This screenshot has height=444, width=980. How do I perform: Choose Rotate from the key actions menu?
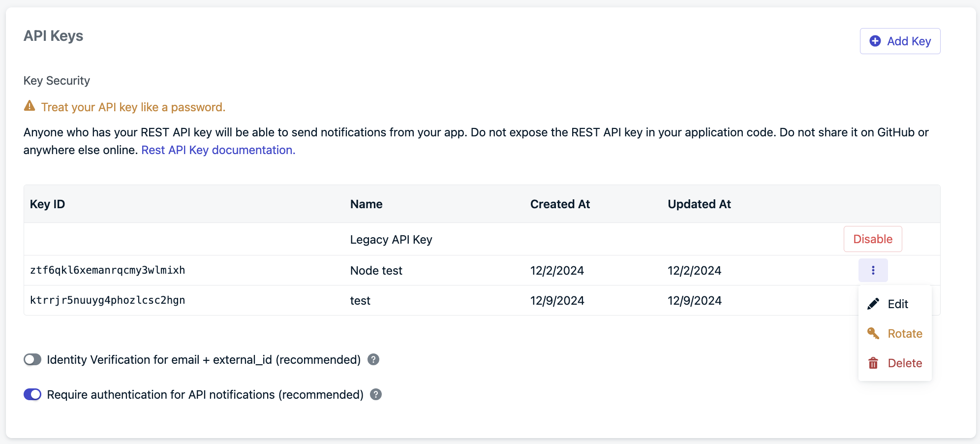pos(895,334)
